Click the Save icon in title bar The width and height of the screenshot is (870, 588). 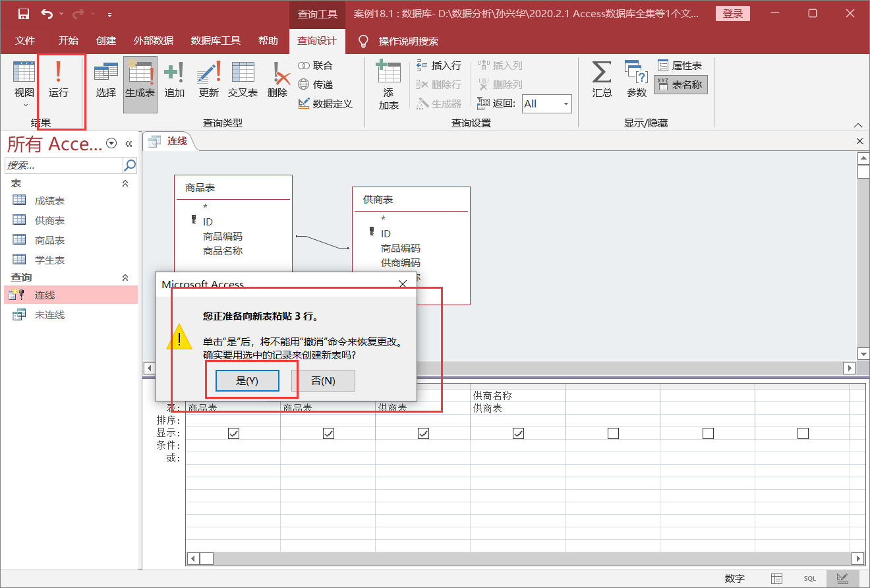[24, 14]
